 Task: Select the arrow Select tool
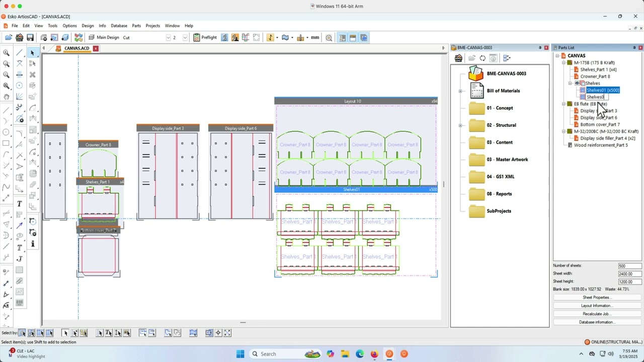click(x=32, y=53)
